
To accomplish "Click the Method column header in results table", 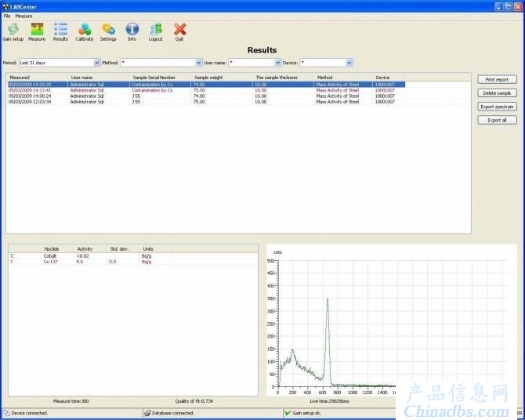I will 343,78.
